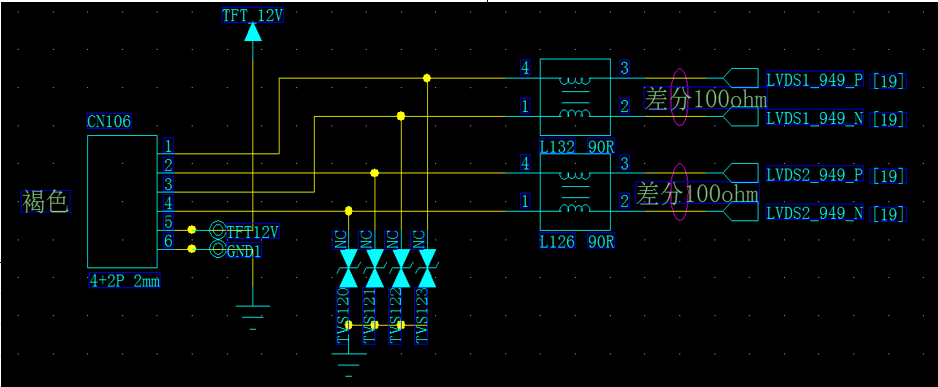Click the junction dot on CN106 pin 5 wire

pos(191,230)
